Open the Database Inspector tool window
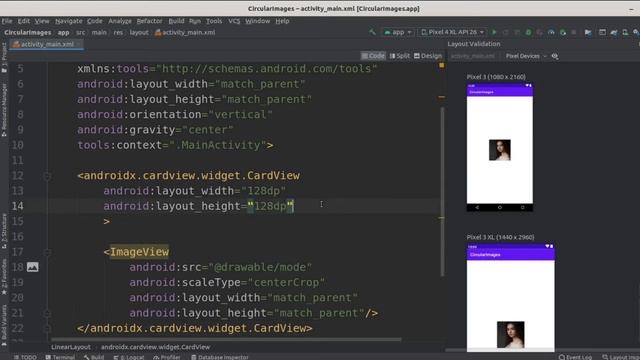 pyautogui.click(x=219, y=357)
